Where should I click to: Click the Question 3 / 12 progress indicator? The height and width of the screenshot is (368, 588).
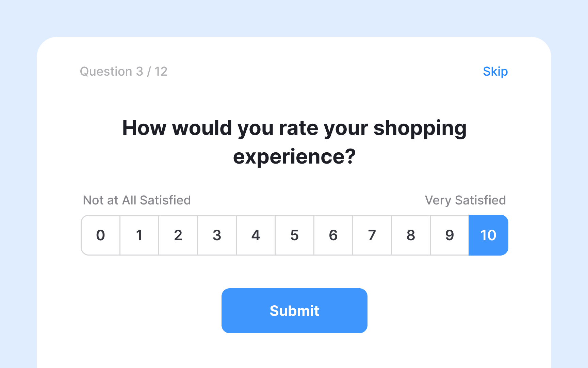(x=124, y=72)
